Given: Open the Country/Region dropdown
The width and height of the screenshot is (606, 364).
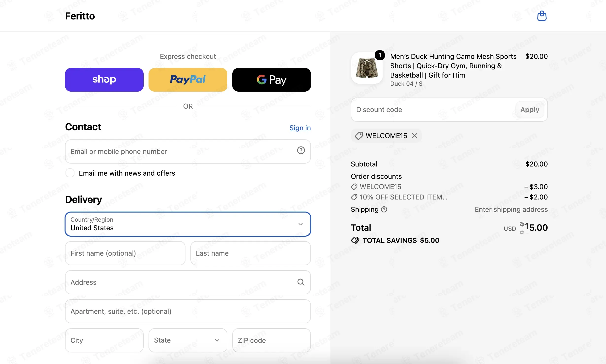Looking at the screenshot, I should (188, 224).
